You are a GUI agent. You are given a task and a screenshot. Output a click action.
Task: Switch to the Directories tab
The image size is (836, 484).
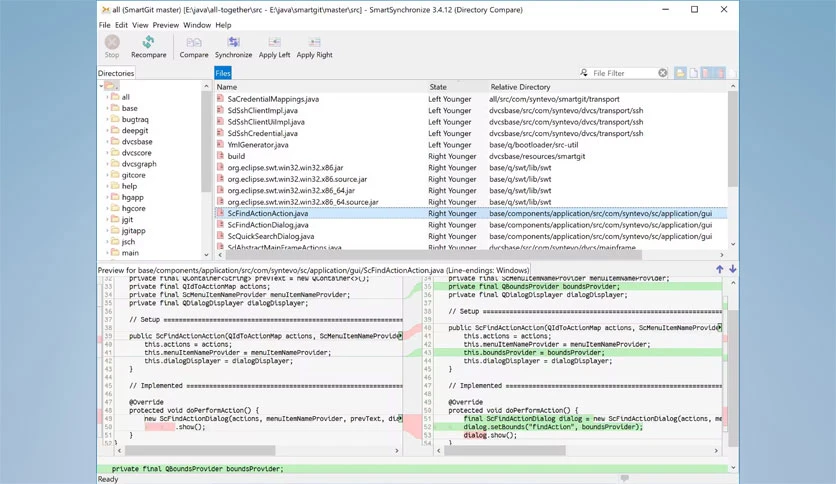(116, 73)
